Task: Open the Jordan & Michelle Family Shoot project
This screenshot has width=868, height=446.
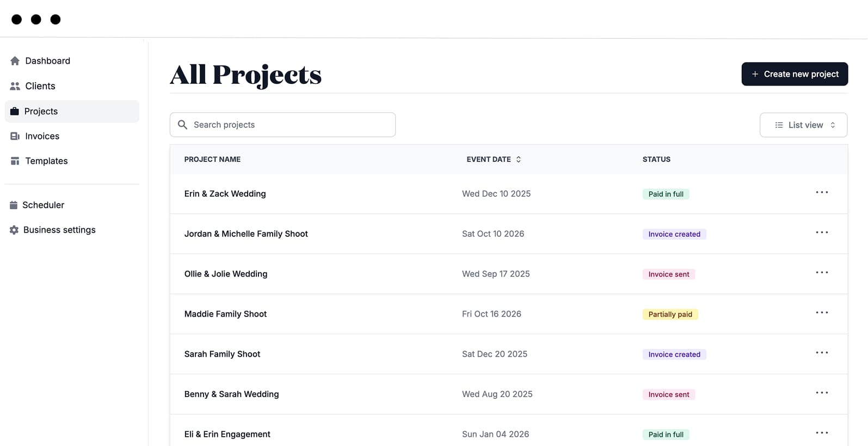Action: pos(246,234)
